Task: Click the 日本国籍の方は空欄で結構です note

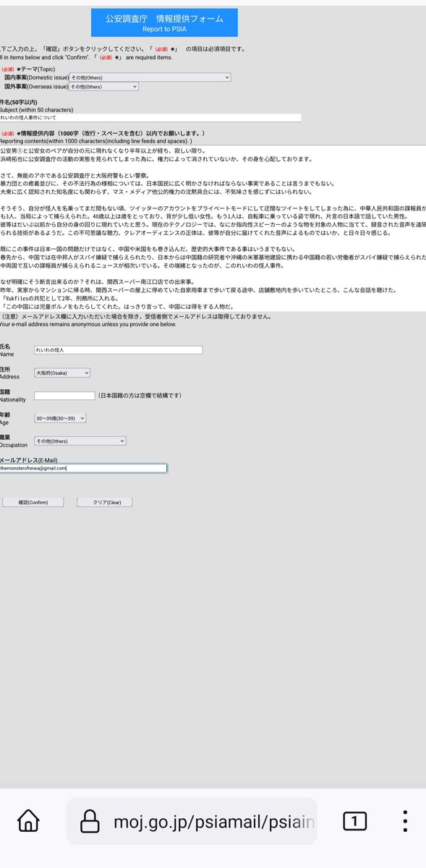Action: coord(140,396)
